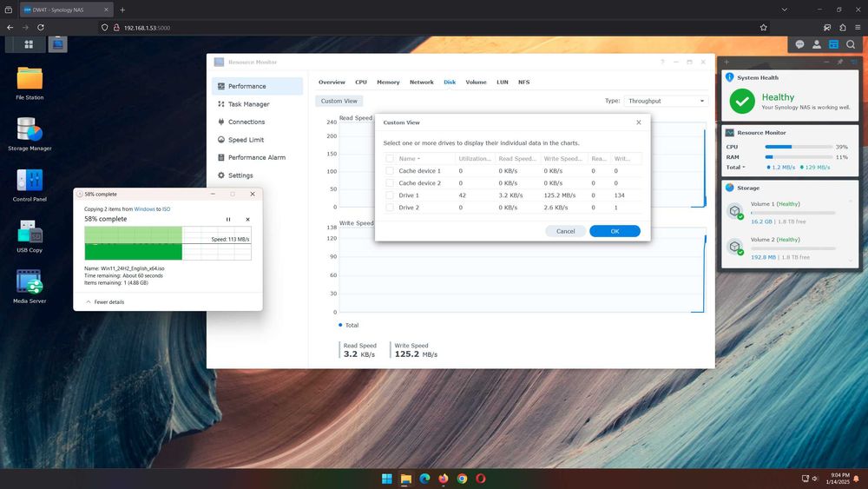Switch to the Volume tab
Viewport: 868px width, 489px height.
coord(476,82)
